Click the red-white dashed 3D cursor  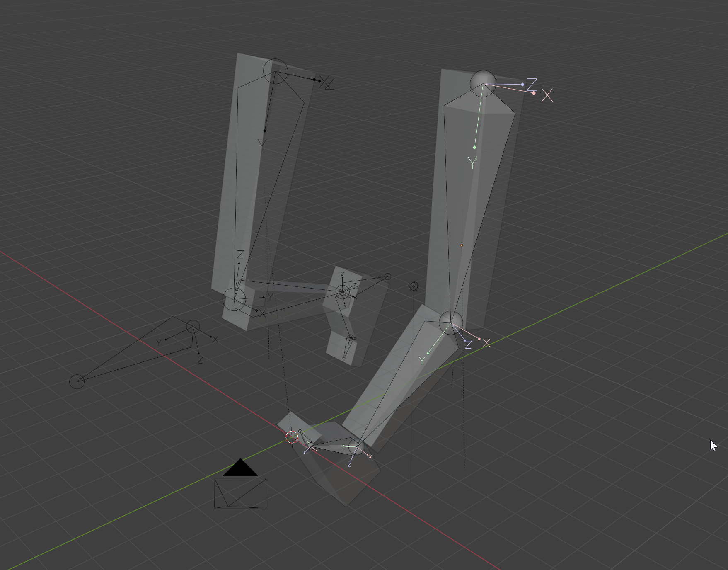click(292, 437)
